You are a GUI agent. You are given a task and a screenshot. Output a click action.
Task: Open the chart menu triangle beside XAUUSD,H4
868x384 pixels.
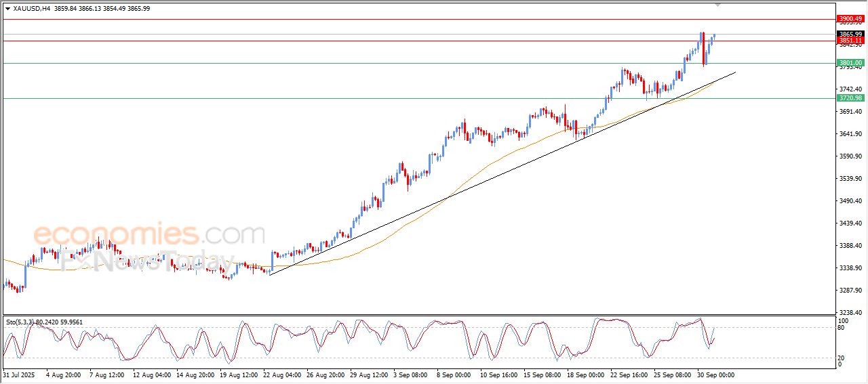point(7,8)
